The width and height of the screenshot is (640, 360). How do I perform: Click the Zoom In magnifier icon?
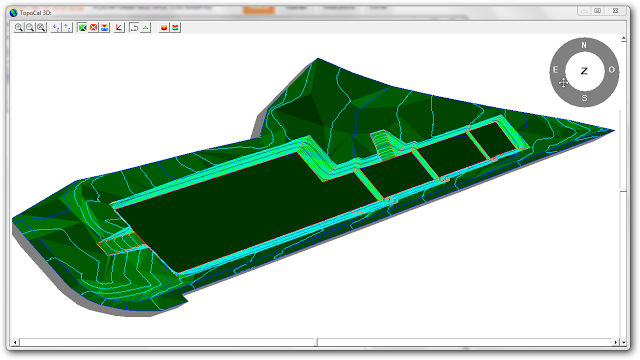click(19, 27)
